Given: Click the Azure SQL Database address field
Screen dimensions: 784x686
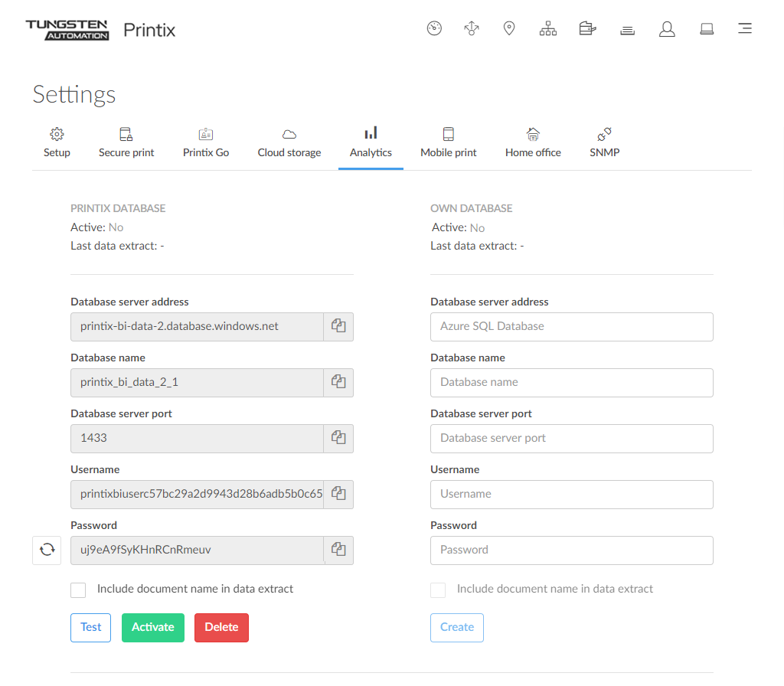Looking at the screenshot, I should 571,326.
